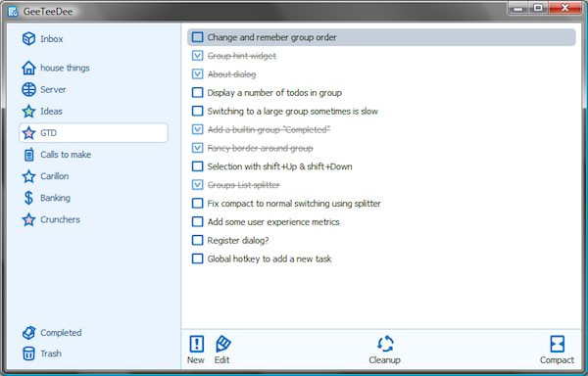This screenshot has width=588, height=376.
Task: Tick 'Add some user experience metrics' checkbox
Action: pyautogui.click(x=197, y=221)
